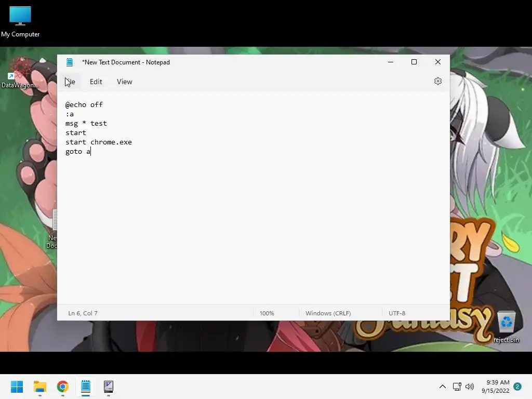Click the Notepad app icon in title bar
This screenshot has width=532, height=399.
click(x=70, y=62)
